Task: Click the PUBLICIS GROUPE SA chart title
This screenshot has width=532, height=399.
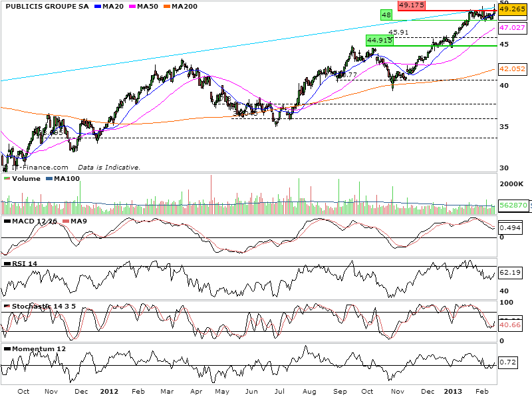Action: coord(47,7)
